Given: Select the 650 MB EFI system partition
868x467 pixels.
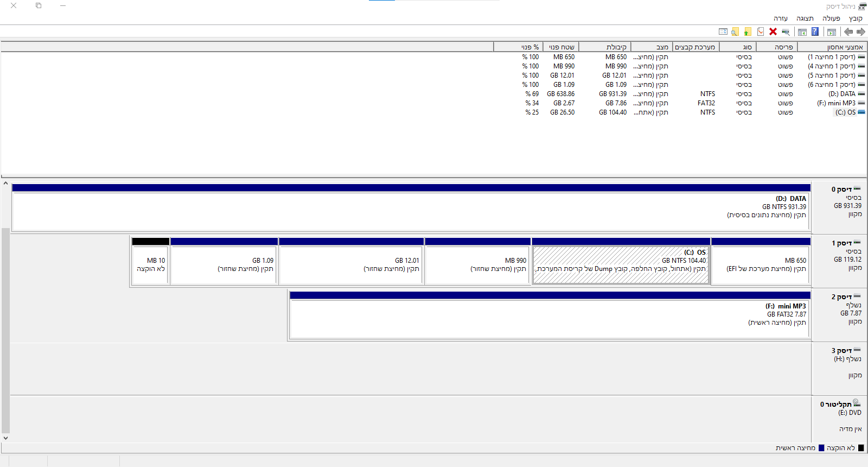Looking at the screenshot, I should [761, 261].
